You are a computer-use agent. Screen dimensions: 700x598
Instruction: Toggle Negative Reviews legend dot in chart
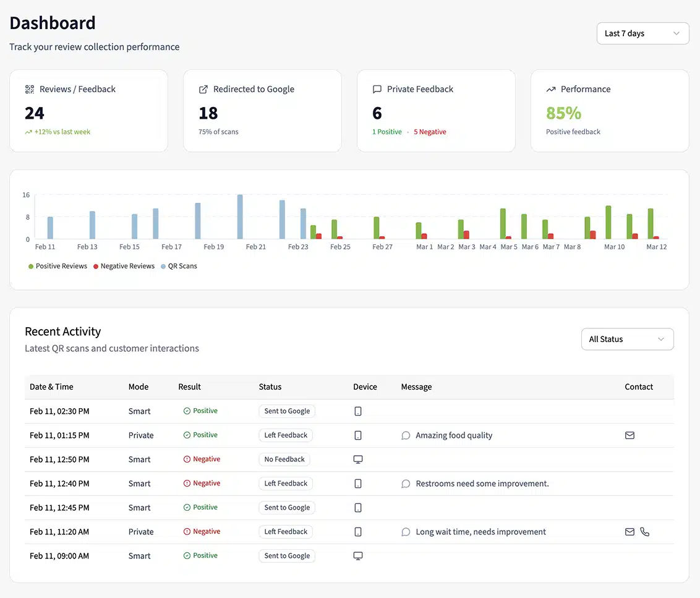95,267
